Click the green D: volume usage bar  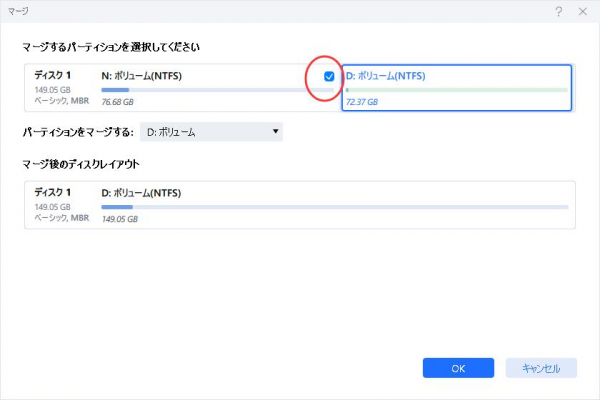click(456, 90)
